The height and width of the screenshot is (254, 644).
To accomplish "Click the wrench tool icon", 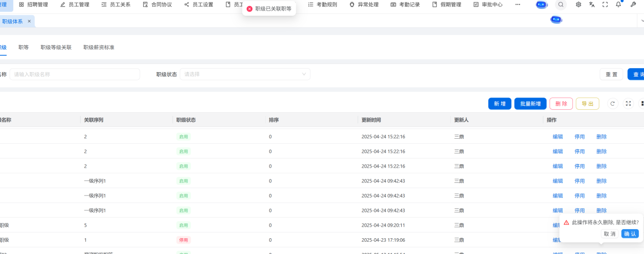I will tap(633, 5).
